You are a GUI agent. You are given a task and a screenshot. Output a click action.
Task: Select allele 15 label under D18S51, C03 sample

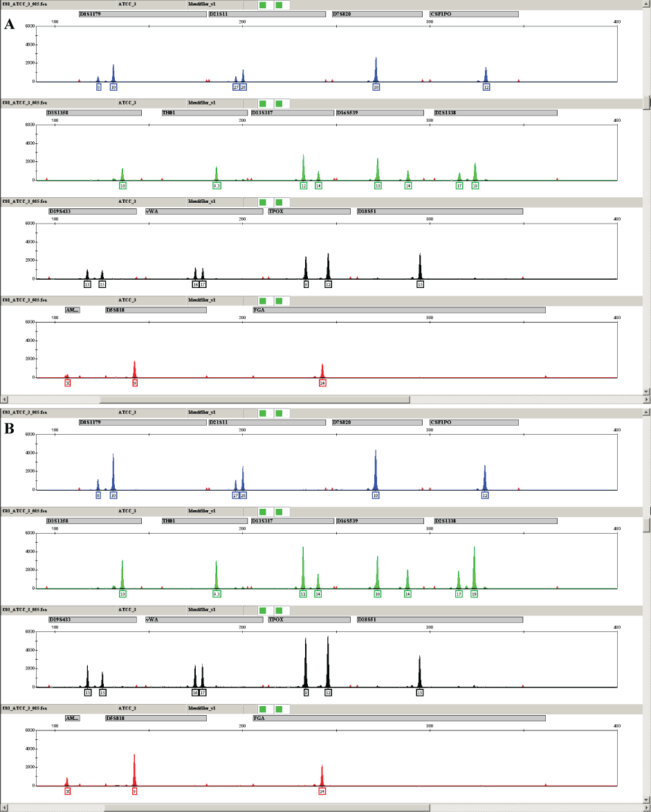coord(420,693)
